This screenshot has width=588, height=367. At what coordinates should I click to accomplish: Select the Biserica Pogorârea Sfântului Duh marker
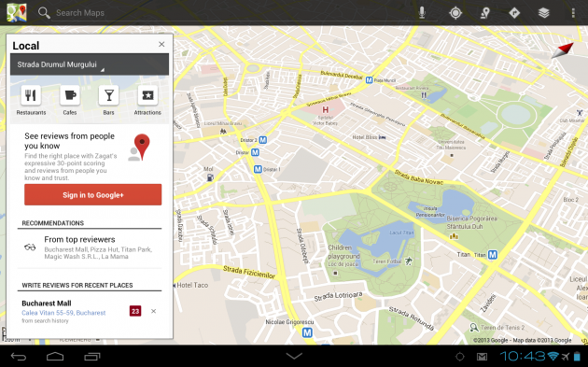click(454, 236)
